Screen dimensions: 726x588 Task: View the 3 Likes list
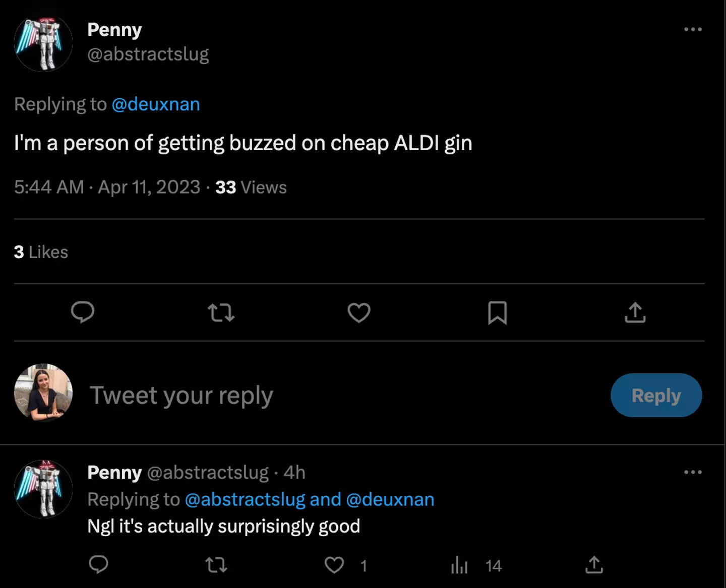[41, 252]
